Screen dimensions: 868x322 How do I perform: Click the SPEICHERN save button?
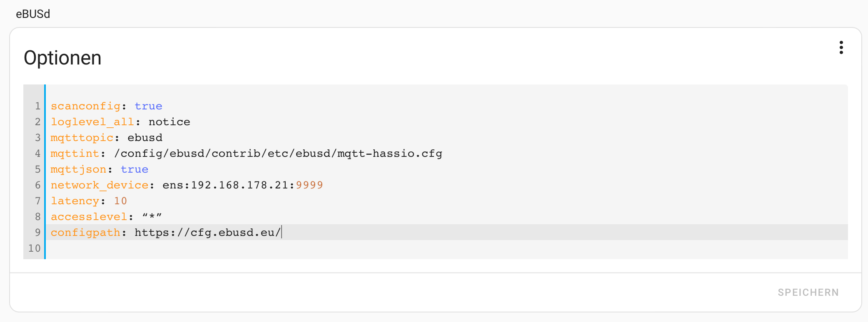tap(808, 292)
